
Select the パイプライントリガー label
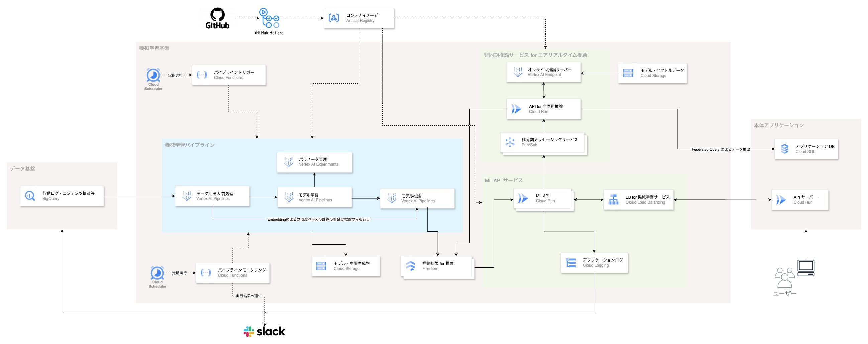[234, 72]
